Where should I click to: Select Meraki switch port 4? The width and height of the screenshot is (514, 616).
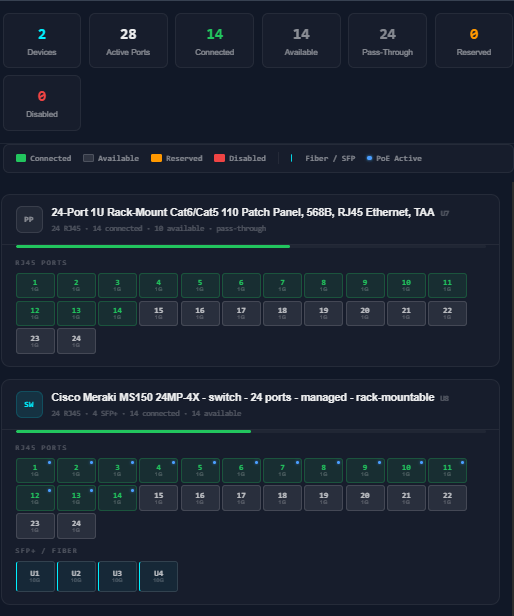(x=159, y=470)
